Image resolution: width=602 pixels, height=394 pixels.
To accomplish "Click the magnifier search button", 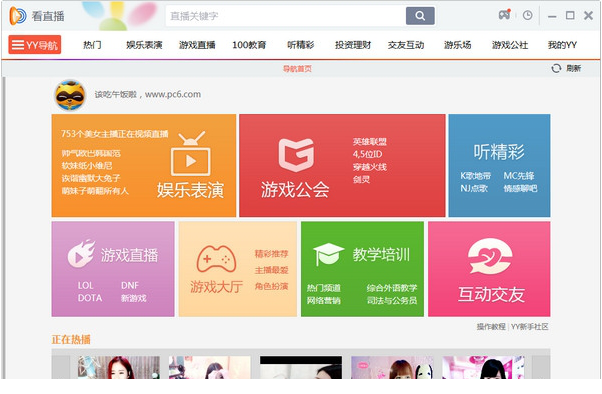I will 420,16.
